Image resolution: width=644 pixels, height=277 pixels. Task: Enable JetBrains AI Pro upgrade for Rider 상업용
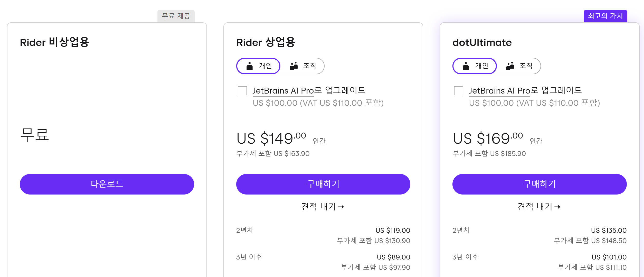pos(242,91)
